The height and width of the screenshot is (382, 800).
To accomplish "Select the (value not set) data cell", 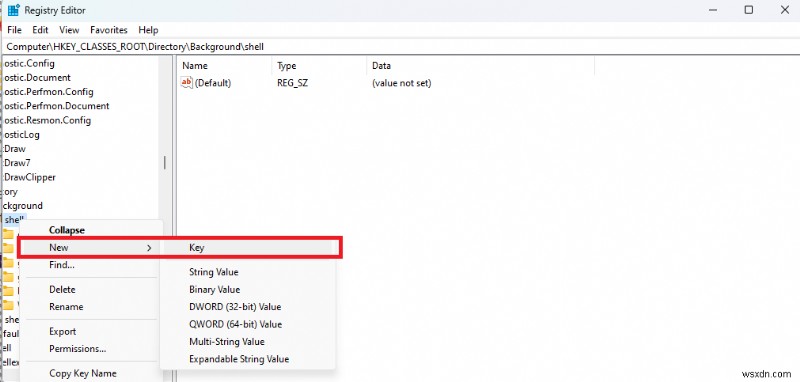I will point(402,83).
